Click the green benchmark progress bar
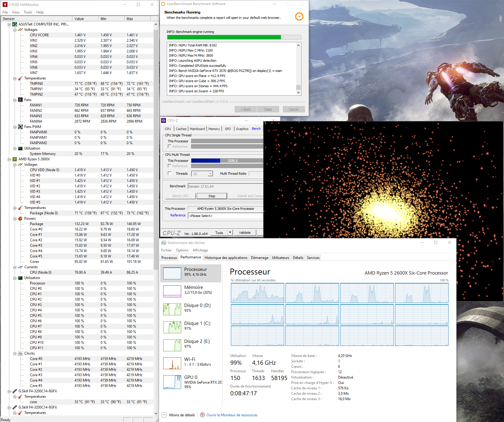Image resolution: width=504 pixels, height=422 pixels. click(x=234, y=37)
